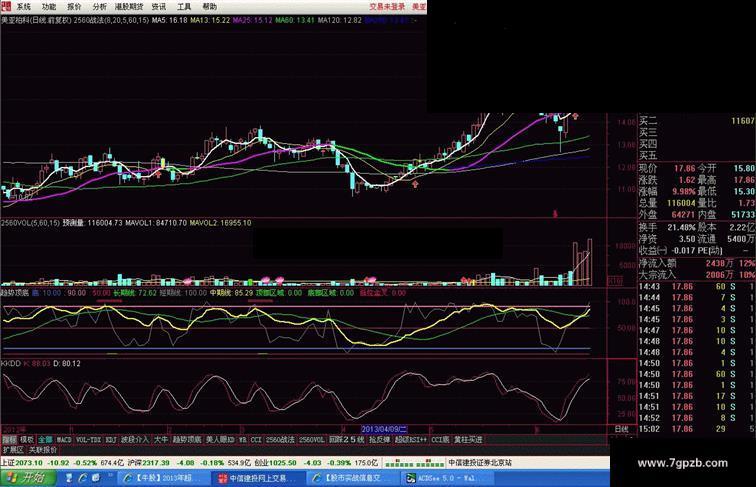Viewport: 756px width, 487px height.
Task: Click the 总量 116004 value
Action: (681, 203)
